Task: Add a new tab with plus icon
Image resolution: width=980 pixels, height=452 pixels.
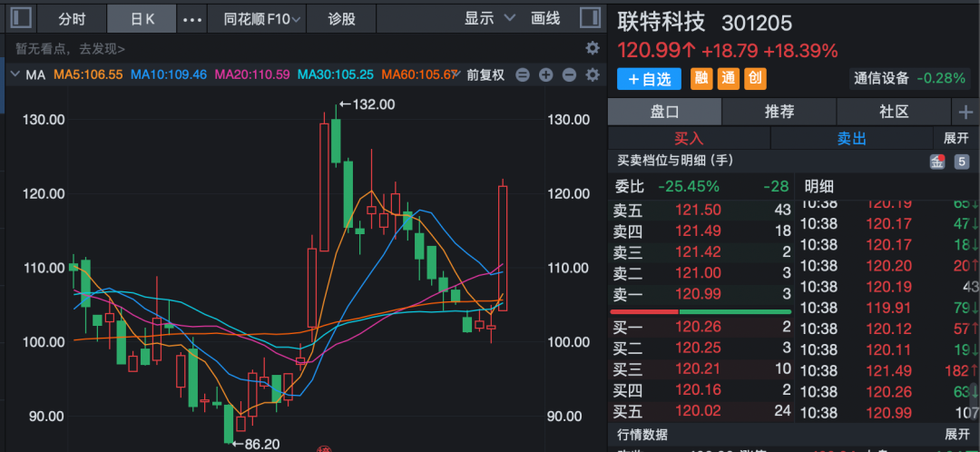Action: 965,112
